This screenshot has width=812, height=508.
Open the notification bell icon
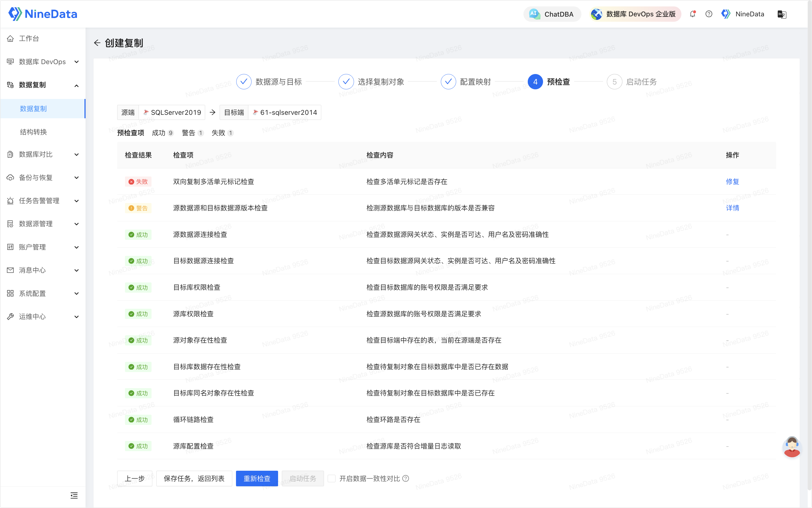pyautogui.click(x=692, y=14)
